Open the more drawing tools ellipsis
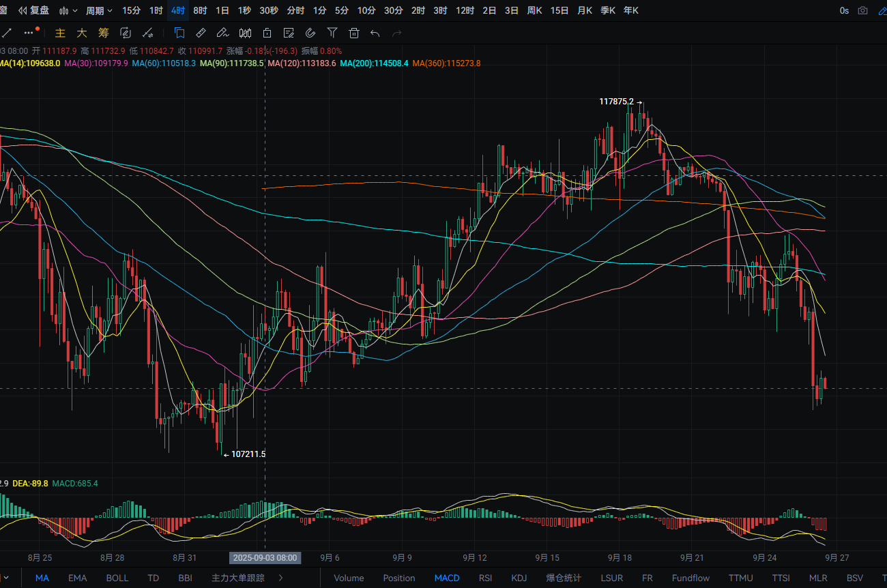 pyautogui.click(x=29, y=32)
